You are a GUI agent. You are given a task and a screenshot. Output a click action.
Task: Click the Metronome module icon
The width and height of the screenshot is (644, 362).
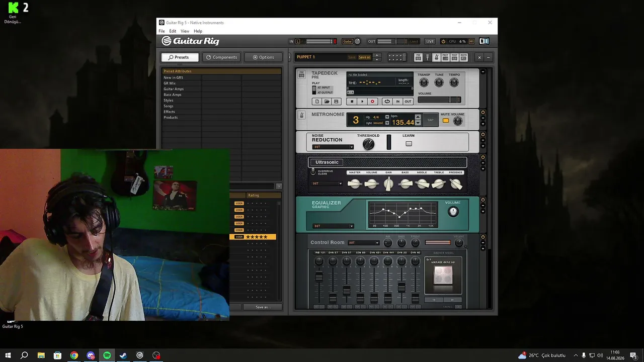302,115
